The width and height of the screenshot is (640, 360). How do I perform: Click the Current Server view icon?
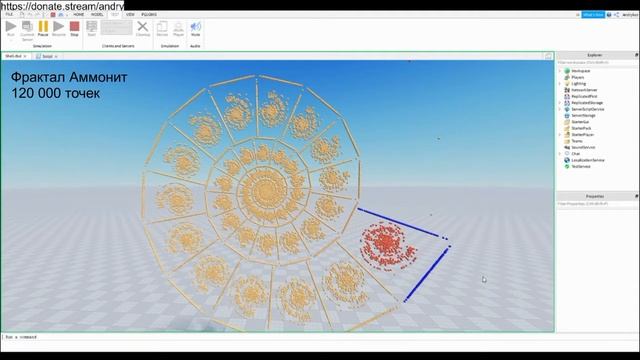coord(27,31)
